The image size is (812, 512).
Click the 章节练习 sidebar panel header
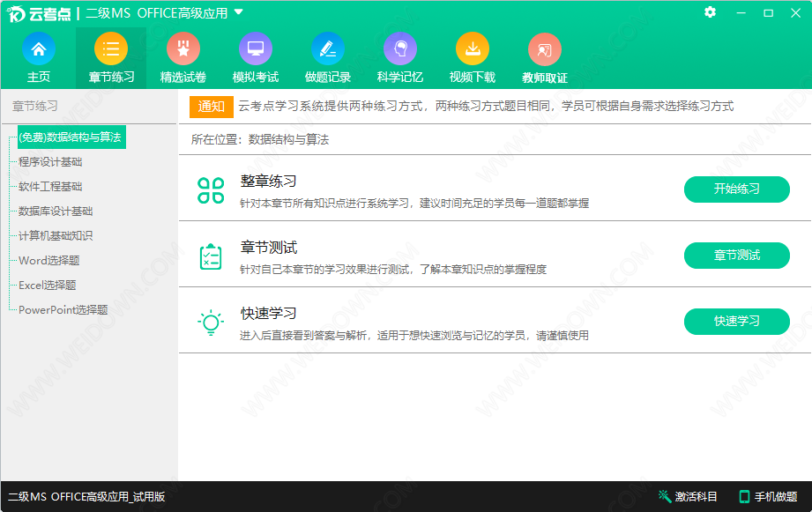[35, 106]
